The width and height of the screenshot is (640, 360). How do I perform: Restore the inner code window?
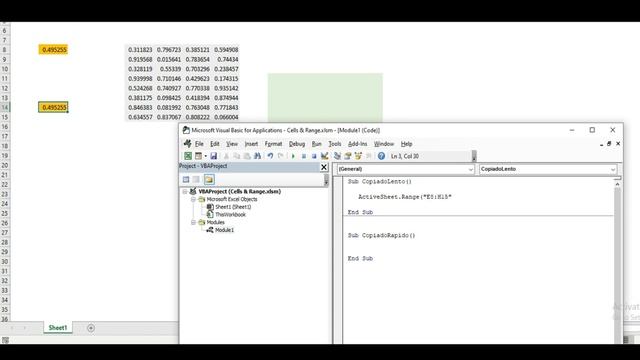[x=609, y=144]
